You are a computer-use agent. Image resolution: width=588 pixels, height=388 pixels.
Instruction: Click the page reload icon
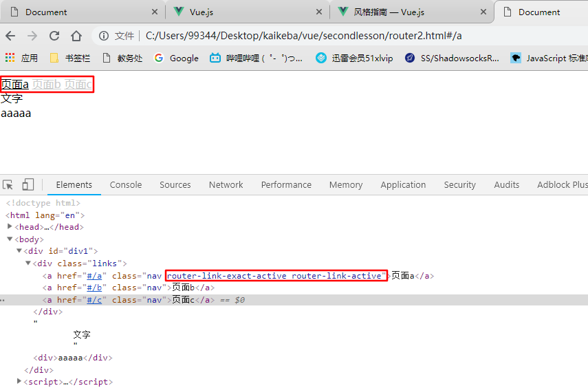click(54, 36)
